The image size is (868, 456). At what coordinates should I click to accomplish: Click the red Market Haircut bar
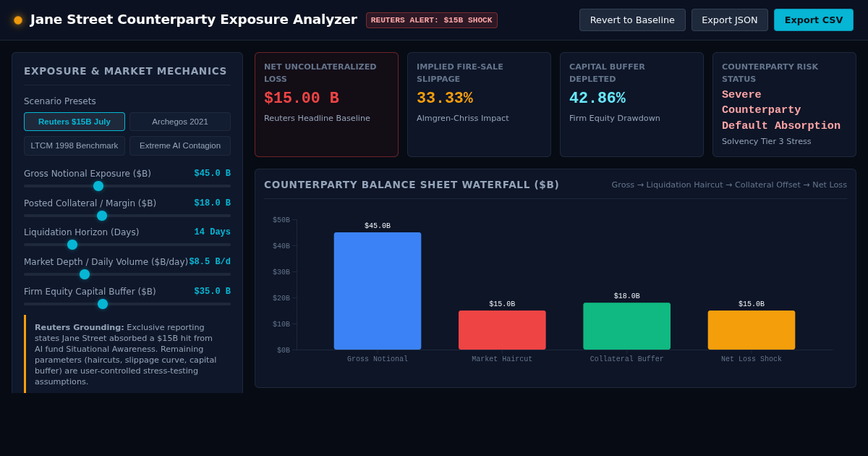click(502, 330)
